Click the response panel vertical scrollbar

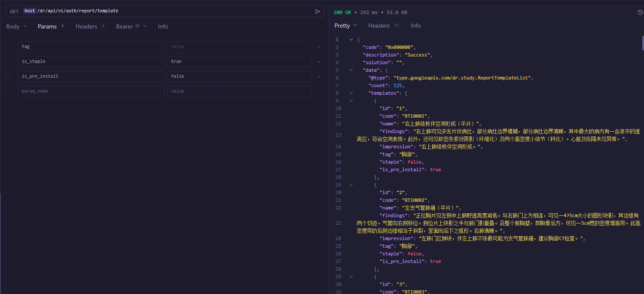(642, 43)
